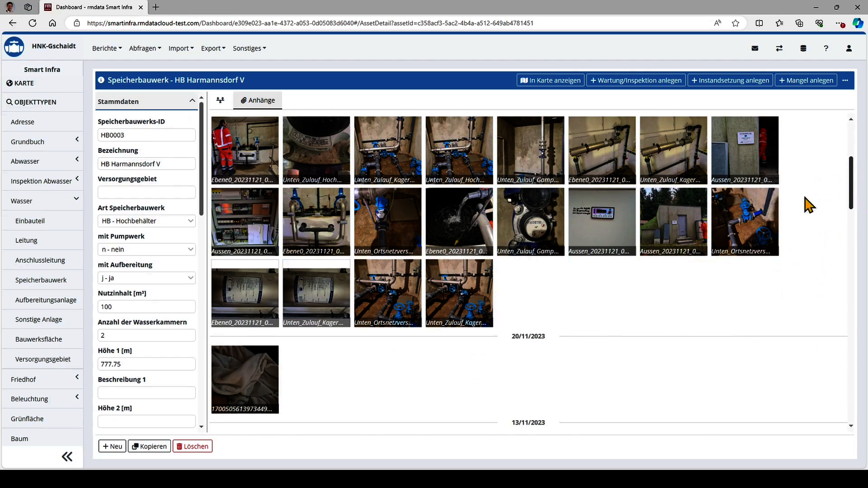Collapse the Stammdaten section
Screen dimensions: 868x488
click(x=192, y=101)
